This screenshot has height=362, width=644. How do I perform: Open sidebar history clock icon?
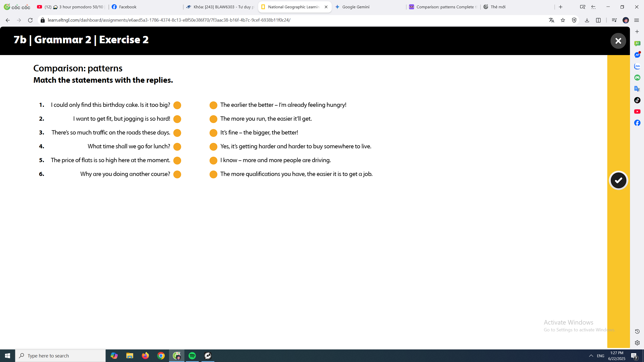[637, 331]
